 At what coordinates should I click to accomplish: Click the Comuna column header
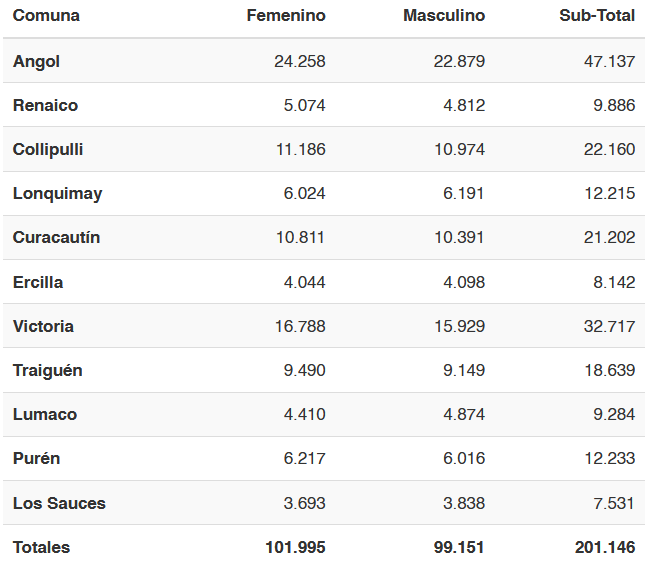pos(46,16)
